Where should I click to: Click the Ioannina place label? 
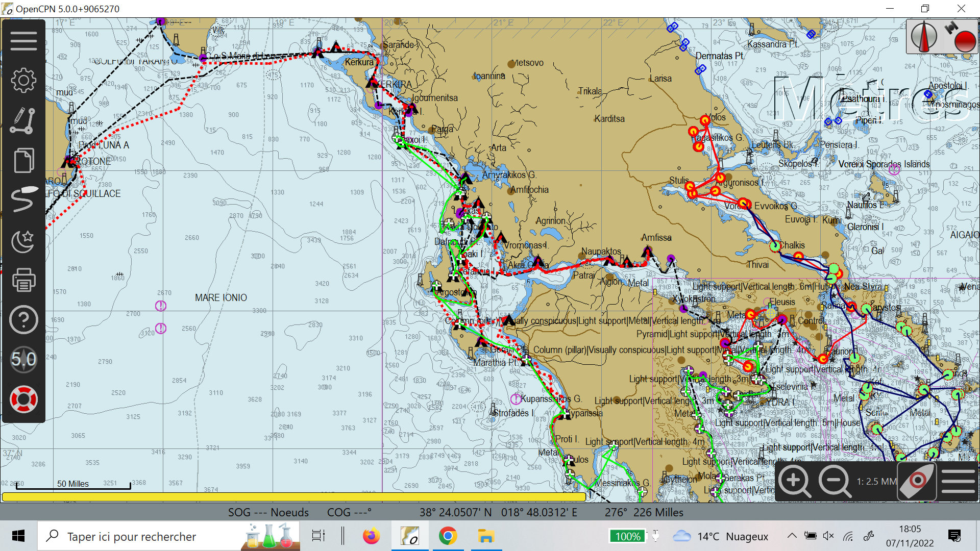pyautogui.click(x=489, y=76)
